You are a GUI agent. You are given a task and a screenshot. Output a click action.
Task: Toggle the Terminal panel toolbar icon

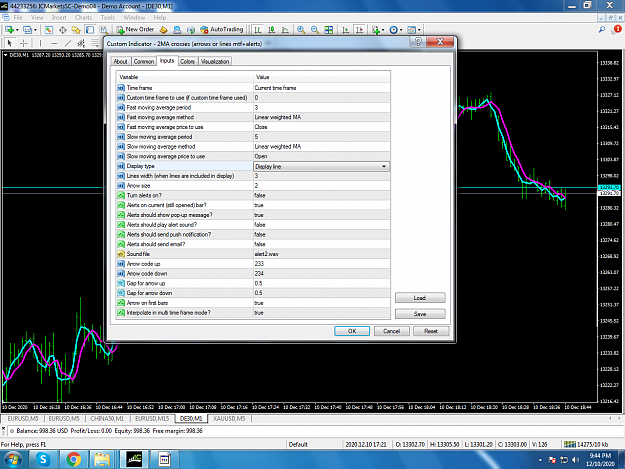(x=90, y=30)
